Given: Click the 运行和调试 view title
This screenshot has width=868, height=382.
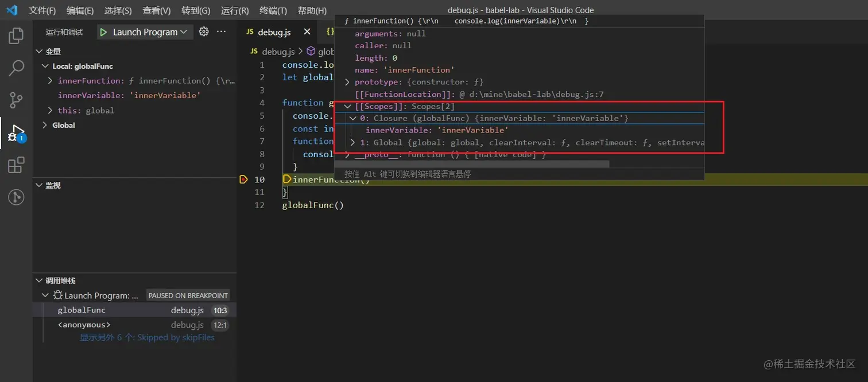Looking at the screenshot, I should 64,32.
